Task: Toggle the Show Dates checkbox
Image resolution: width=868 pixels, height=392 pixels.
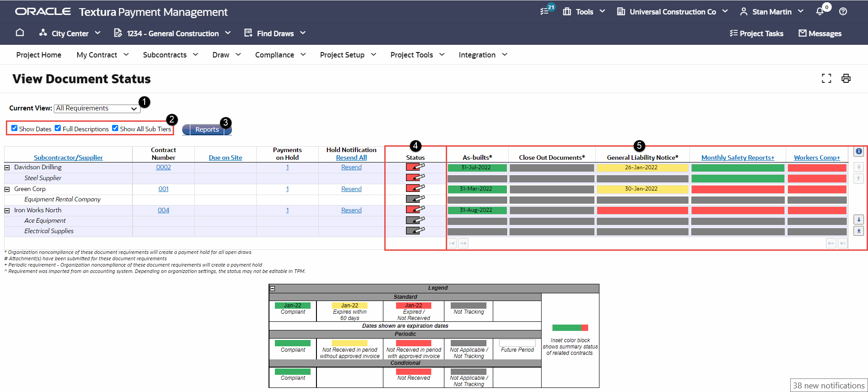Action: (14, 128)
